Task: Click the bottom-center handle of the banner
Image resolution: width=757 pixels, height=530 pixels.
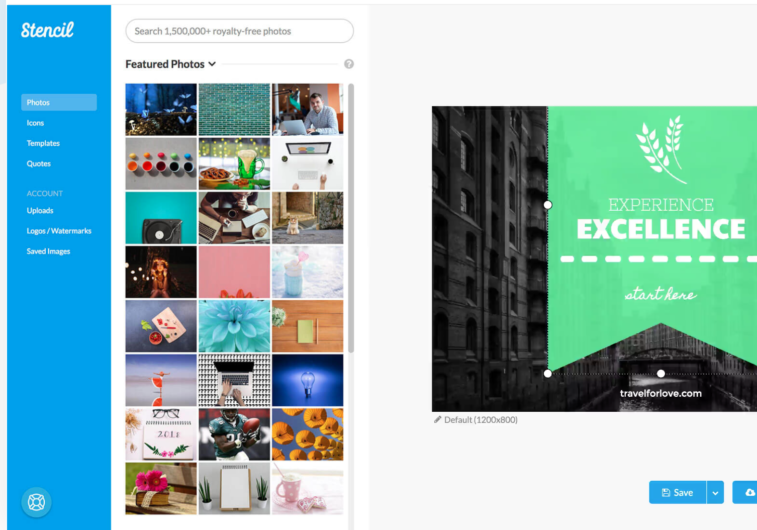Action: pyautogui.click(x=661, y=373)
